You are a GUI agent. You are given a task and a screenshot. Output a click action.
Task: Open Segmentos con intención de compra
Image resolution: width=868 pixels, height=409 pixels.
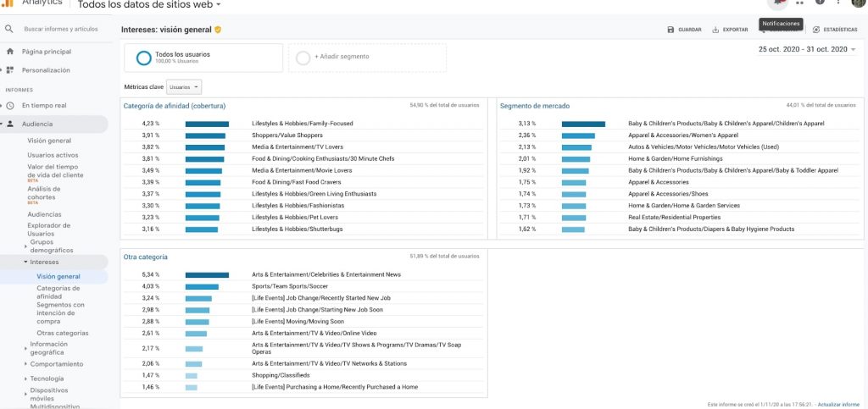point(60,312)
